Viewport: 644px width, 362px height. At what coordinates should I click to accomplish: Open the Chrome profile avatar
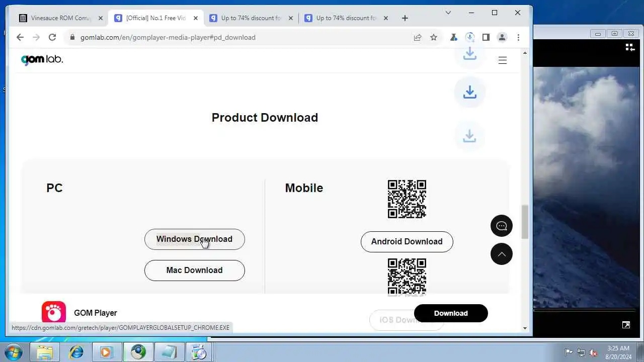tap(502, 37)
